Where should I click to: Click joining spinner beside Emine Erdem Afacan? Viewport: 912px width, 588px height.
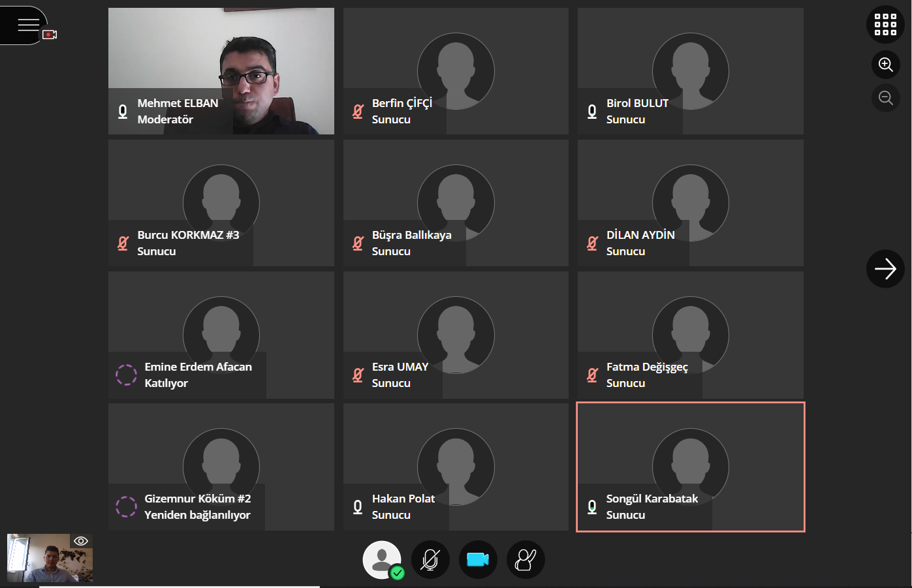126,375
